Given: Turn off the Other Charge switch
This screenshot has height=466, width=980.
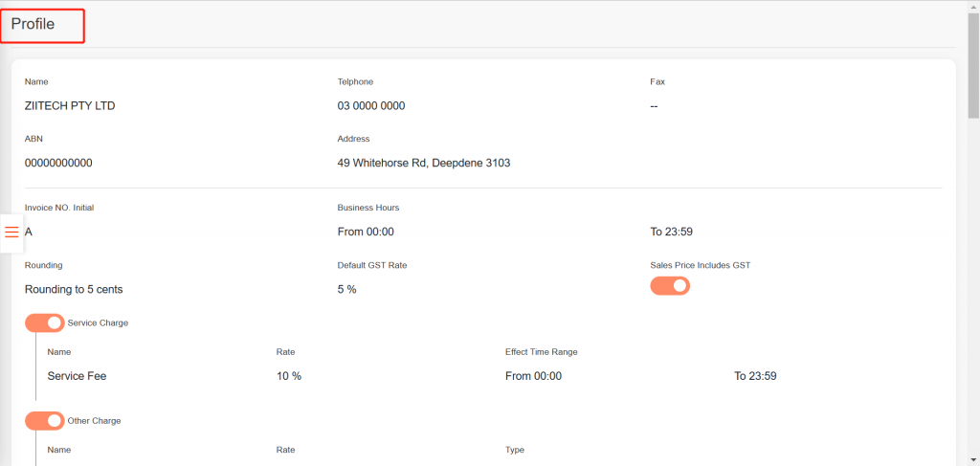Looking at the screenshot, I should click(44, 421).
